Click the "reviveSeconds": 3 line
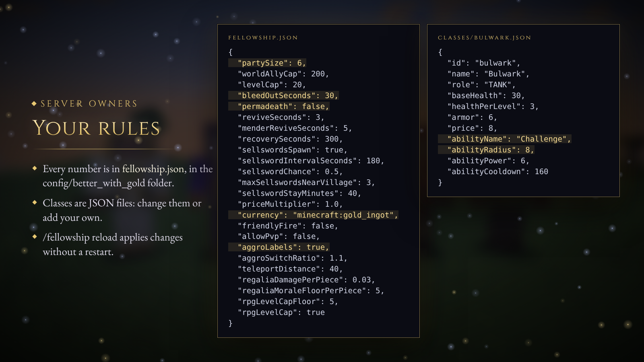Screen dimensions: 644x362 tap(281, 117)
